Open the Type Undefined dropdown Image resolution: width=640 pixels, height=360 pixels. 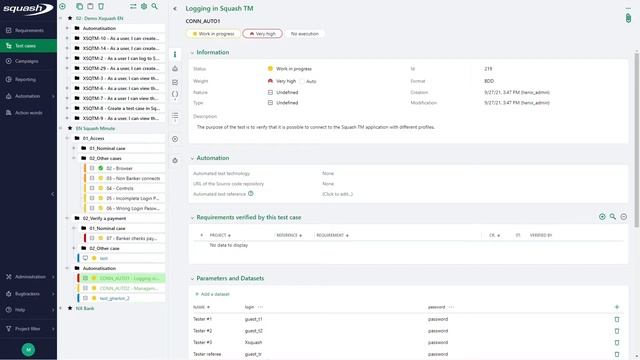pyautogui.click(x=283, y=103)
